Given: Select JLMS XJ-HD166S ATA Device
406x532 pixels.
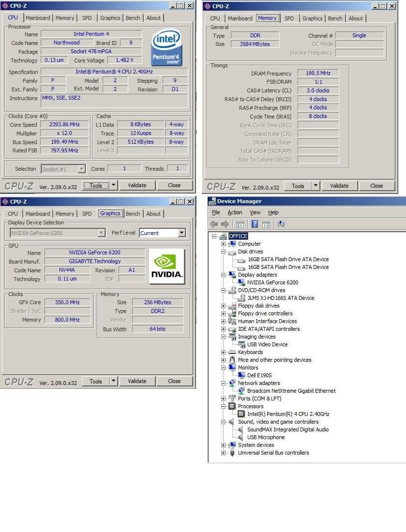Looking at the screenshot, I should coord(281,298).
